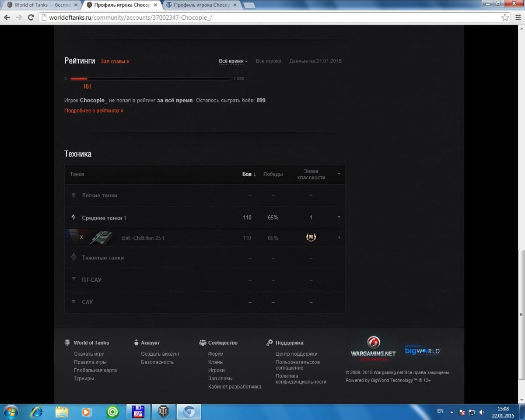Switch to Chrome in the taskbar

[x=189, y=412]
